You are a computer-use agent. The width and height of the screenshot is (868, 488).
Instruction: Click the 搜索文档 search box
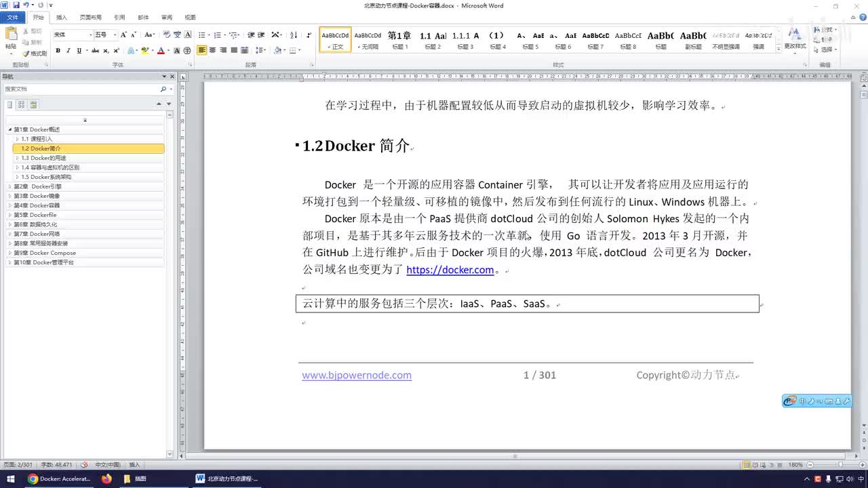click(x=81, y=89)
